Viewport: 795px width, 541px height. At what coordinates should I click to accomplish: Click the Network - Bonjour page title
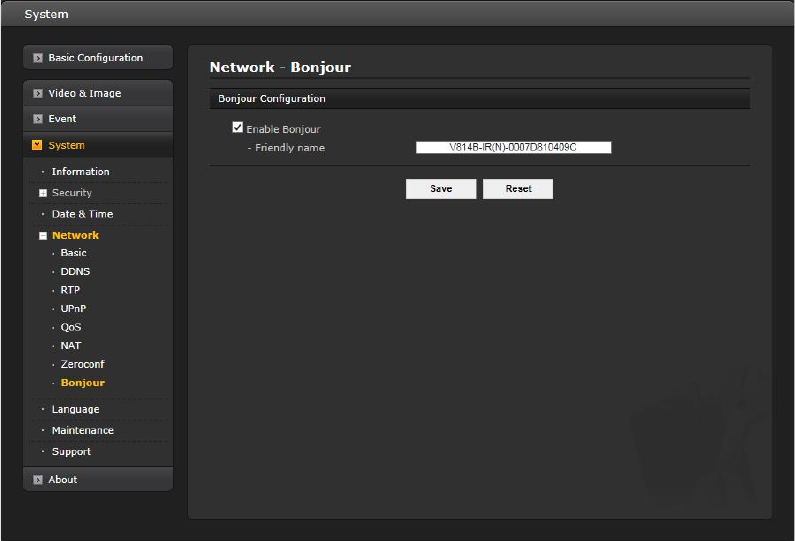280,67
